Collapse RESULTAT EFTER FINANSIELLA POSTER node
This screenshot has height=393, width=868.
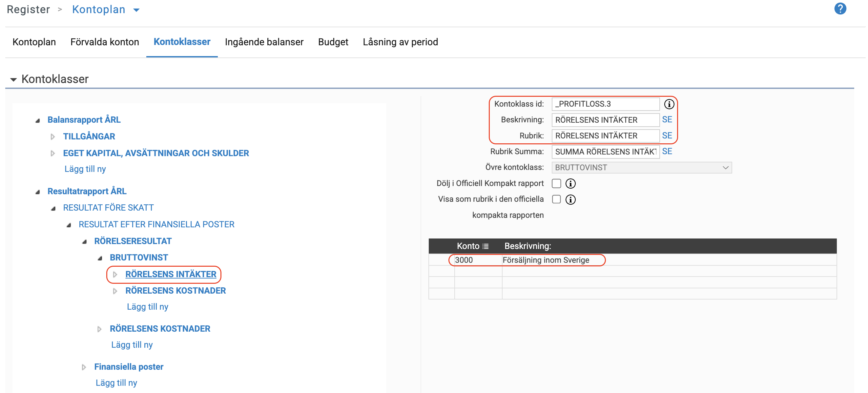[69, 225]
